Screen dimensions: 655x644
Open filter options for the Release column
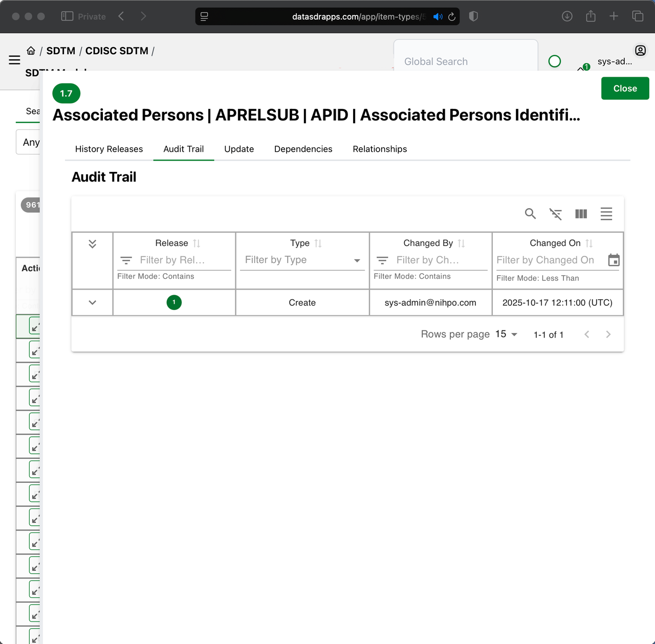coord(126,260)
